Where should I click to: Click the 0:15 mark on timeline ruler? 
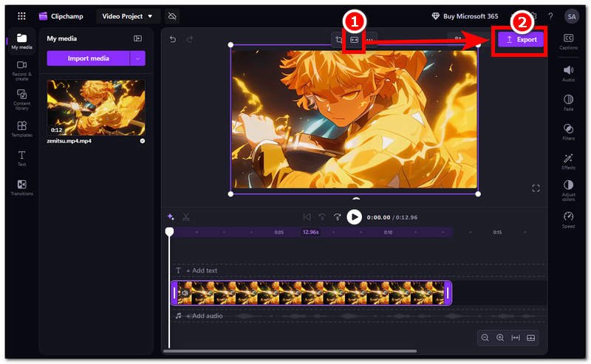tap(497, 232)
